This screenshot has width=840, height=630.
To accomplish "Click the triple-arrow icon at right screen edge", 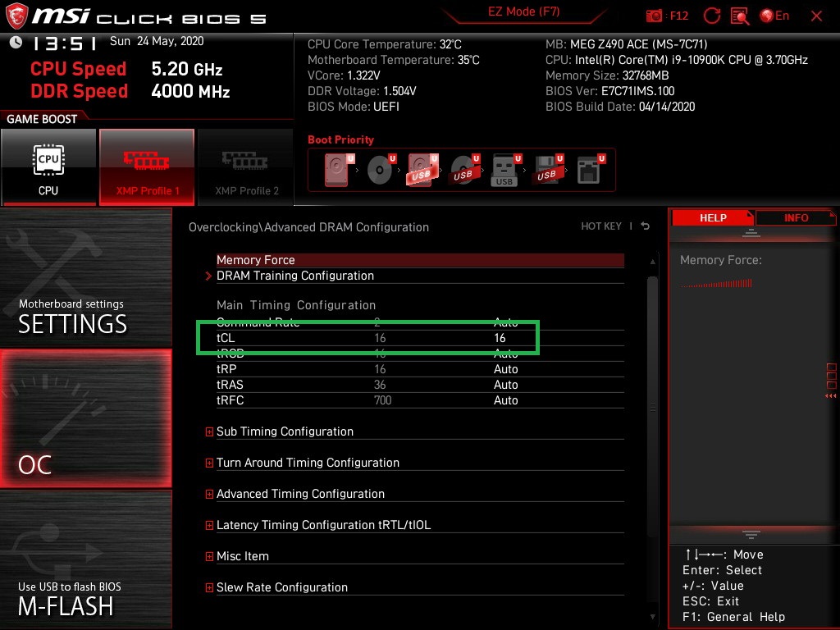I will (830, 396).
